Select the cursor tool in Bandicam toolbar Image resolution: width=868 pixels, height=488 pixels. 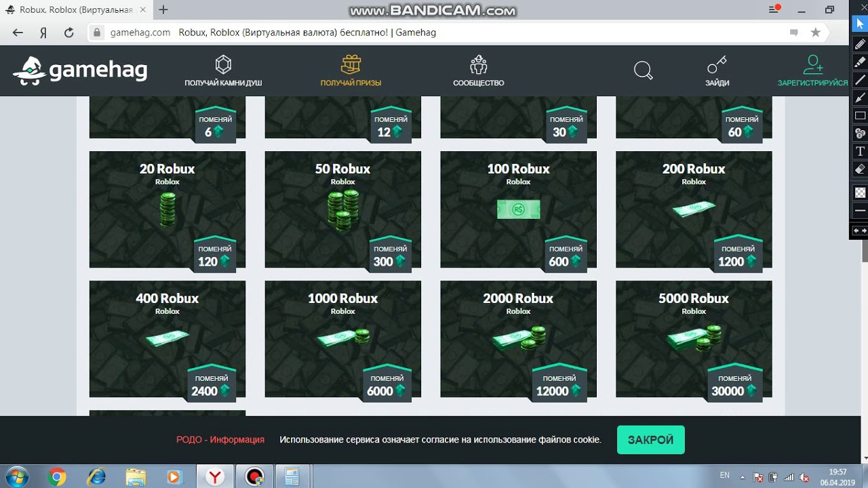click(860, 24)
